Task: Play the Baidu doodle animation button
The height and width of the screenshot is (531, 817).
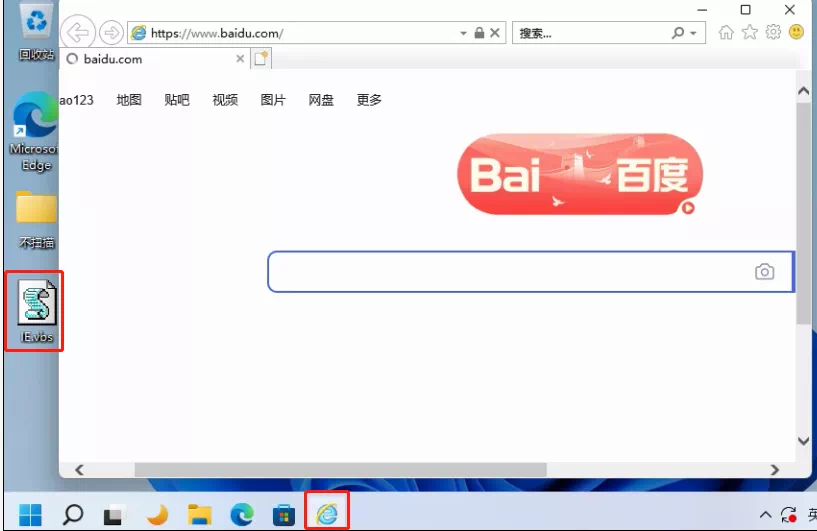Action: click(688, 208)
